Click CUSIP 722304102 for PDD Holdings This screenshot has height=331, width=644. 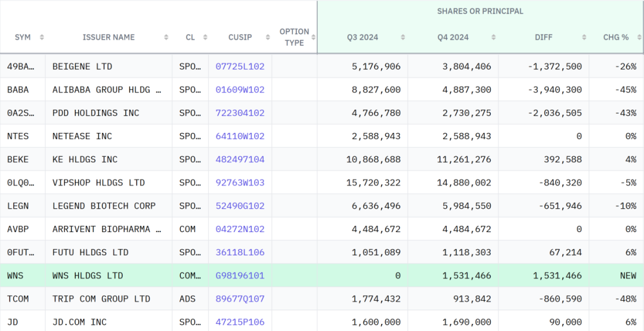coord(240,113)
